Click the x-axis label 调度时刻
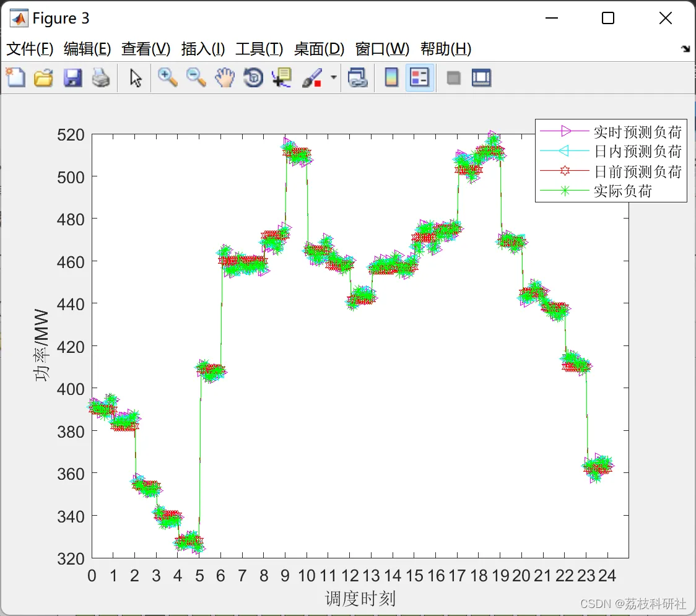Viewport: 696px width, 616px height. (360, 598)
